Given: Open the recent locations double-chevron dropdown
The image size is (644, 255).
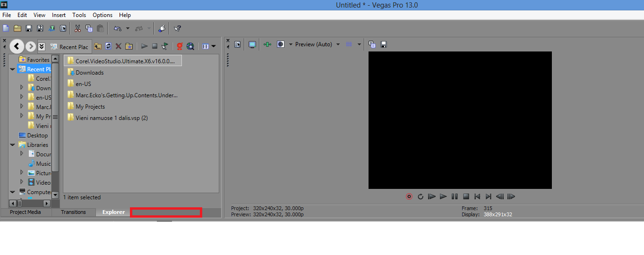Looking at the screenshot, I should point(42,46).
